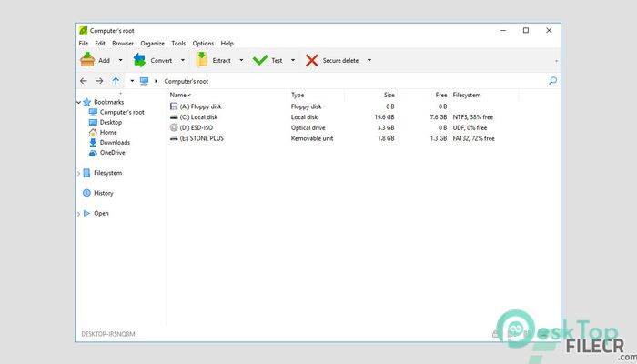Image resolution: width=637 pixels, height=364 pixels.
Task: Click the green Test checkmark icon
Action: click(x=260, y=60)
